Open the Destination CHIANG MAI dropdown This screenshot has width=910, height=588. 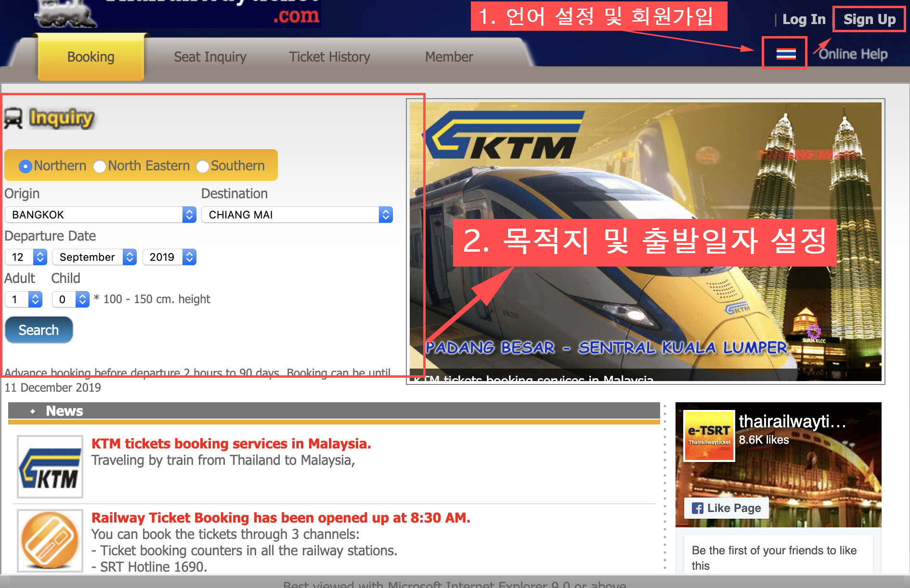(x=297, y=215)
